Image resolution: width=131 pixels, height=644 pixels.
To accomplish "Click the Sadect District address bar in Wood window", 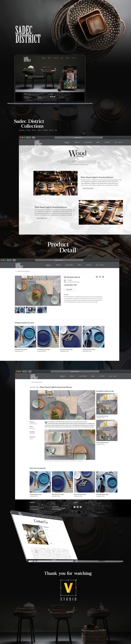I will click(78, 137).
